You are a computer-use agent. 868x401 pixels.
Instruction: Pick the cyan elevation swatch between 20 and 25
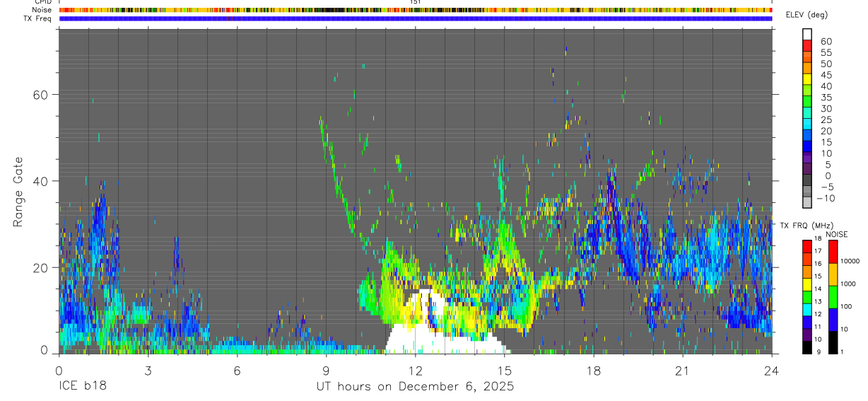[807, 124]
